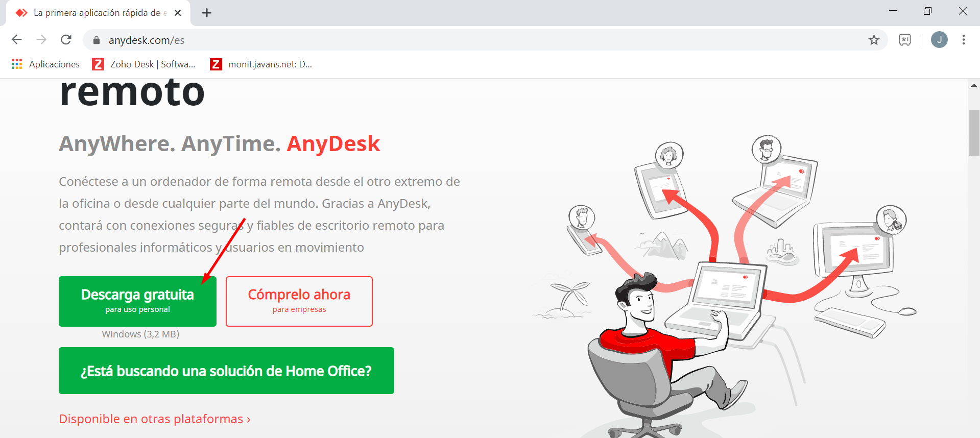
Task: Close the AnyDesk tab
Action: click(x=178, y=13)
